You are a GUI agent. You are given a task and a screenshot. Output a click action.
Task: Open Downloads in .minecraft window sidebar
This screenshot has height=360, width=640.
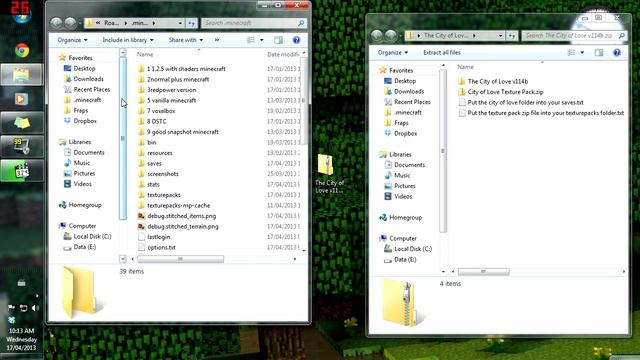[88, 79]
